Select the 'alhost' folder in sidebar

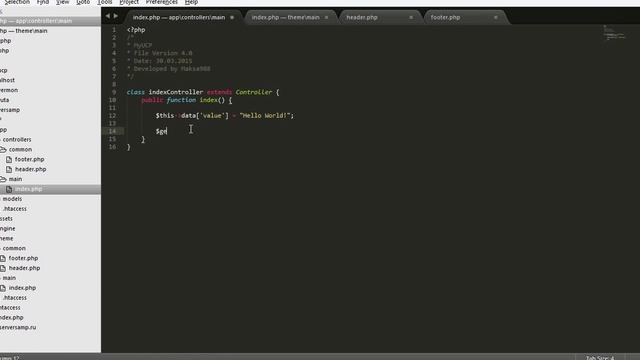[7, 80]
